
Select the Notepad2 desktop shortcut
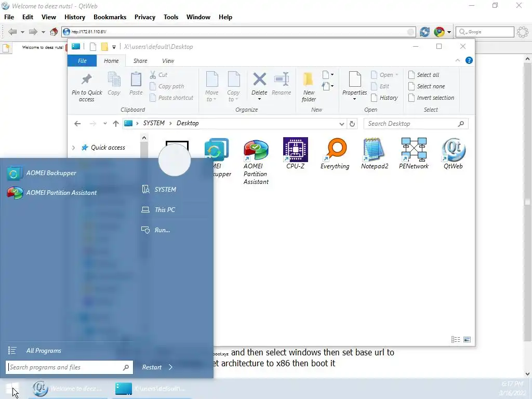(374, 153)
